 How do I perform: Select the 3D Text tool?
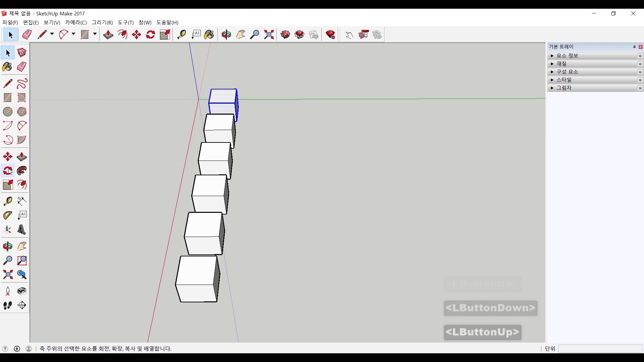click(x=21, y=230)
